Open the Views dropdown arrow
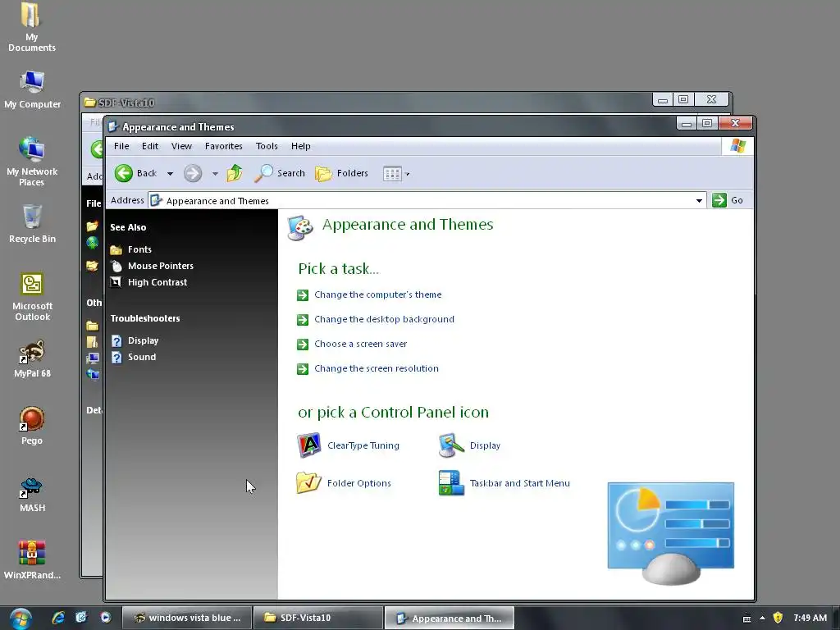Viewport: 840px width, 630px height. [408, 174]
